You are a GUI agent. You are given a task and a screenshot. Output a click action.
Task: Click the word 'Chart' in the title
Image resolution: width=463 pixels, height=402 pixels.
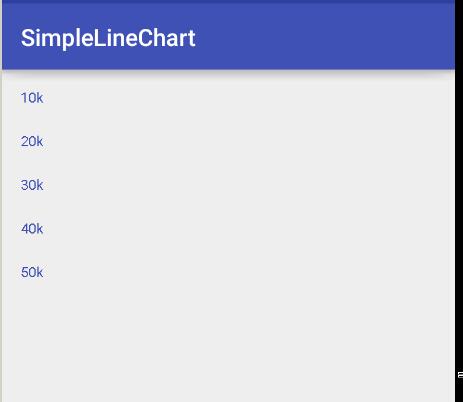[x=167, y=38]
